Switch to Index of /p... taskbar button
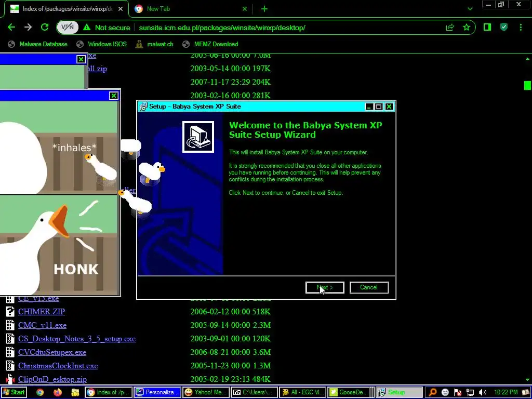This screenshot has width=532, height=399. click(108, 392)
